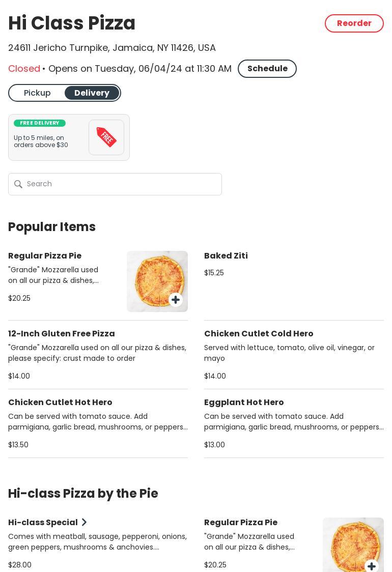This screenshot has height=572, width=392.
Task: Open the Hi-class Special item title
Action: coord(43,523)
